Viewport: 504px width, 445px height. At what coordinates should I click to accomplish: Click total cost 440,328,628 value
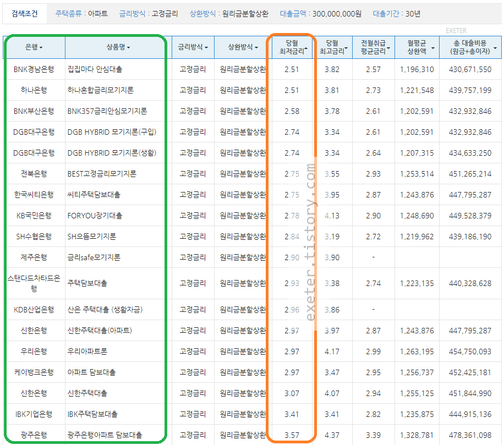470,283
